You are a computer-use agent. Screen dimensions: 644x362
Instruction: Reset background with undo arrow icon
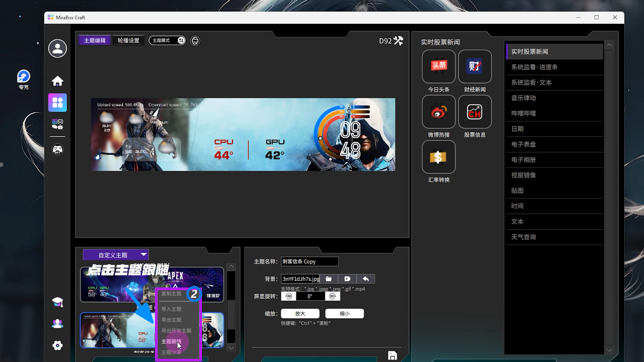point(366,279)
